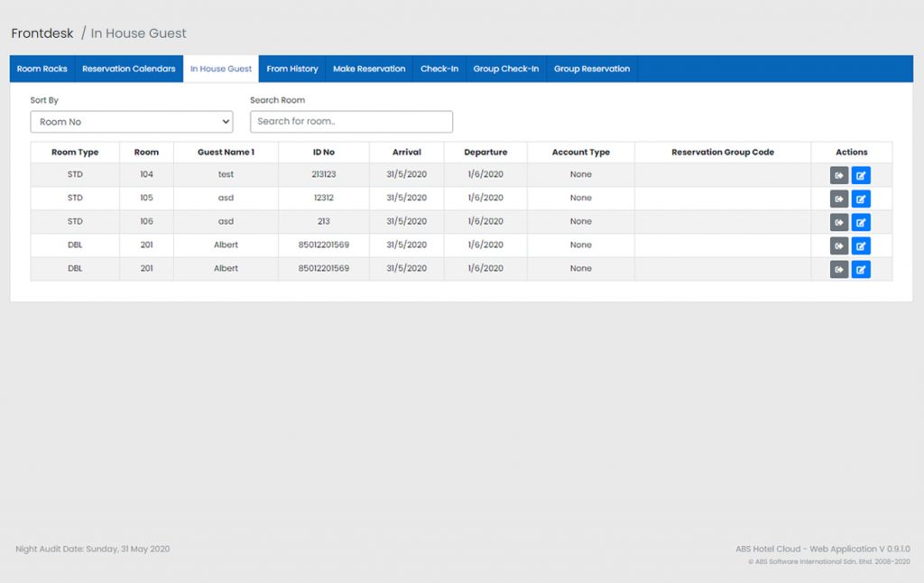This screenshot has height=583, width=924.
Task: Click the Guest Name 1 column header
Action: coord(226,153)
